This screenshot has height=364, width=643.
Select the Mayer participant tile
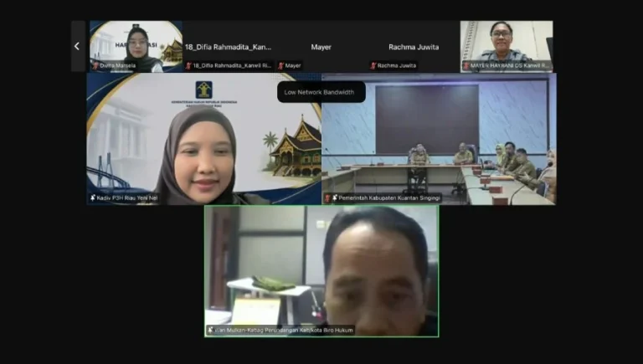[321, 46]
